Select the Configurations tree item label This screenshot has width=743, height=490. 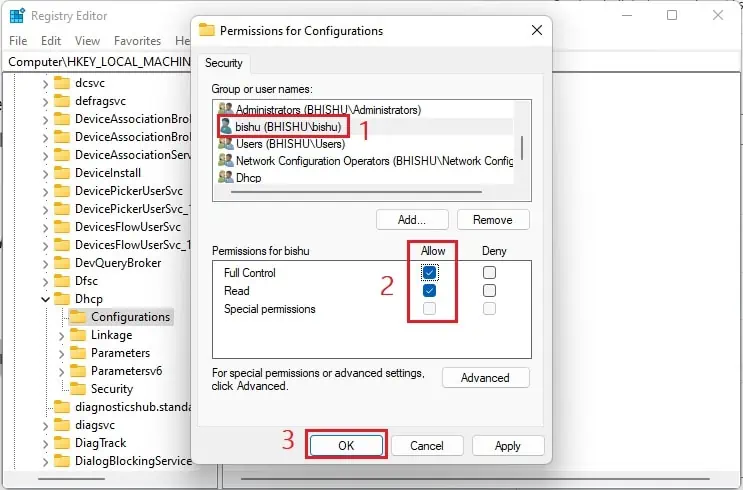(x=130, y=317)
